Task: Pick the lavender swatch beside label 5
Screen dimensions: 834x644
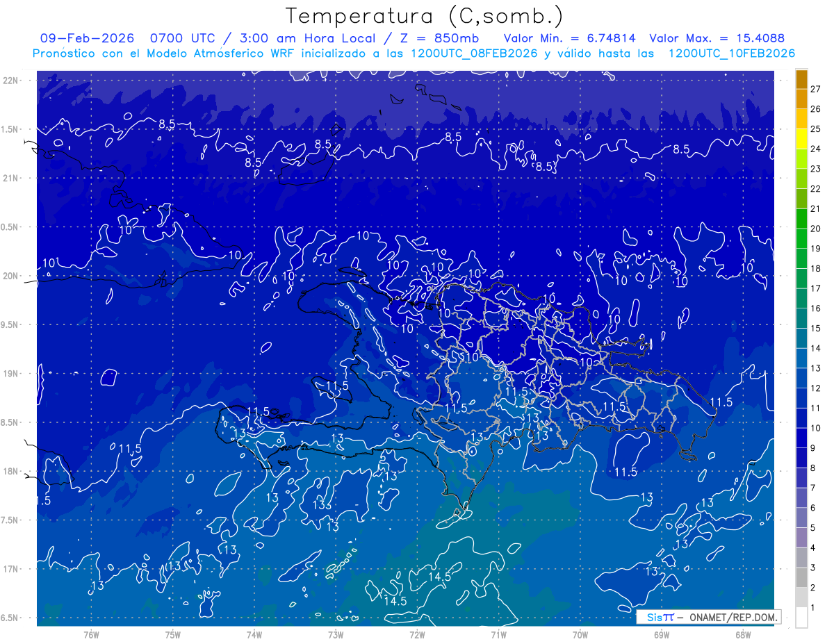Action: click(801, 538)
